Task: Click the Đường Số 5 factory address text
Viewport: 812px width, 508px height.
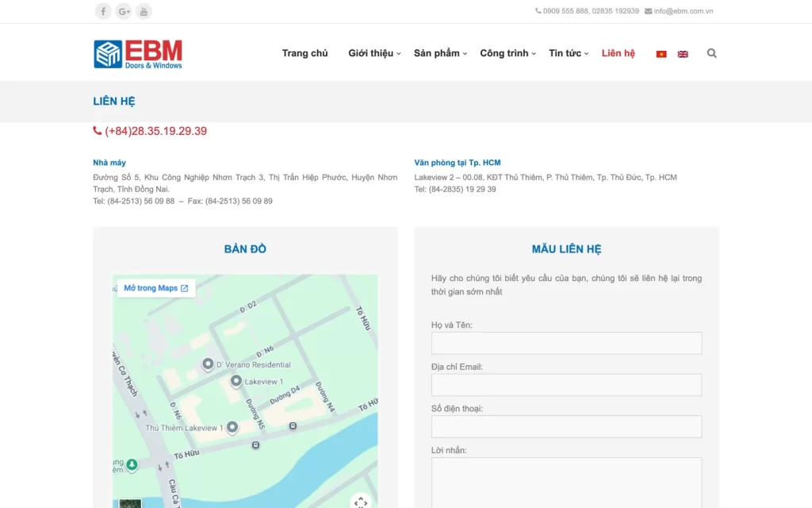Action: point(246,183)
